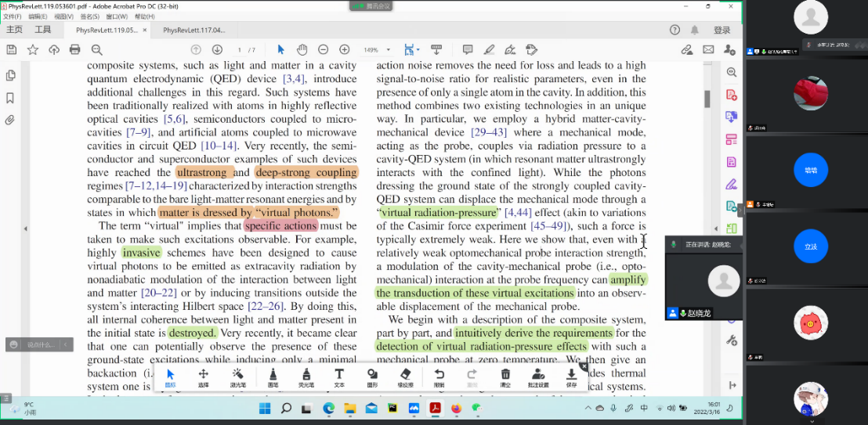
Task: Open the bookmarks panel in left sidebar
Action: (10, 98)
